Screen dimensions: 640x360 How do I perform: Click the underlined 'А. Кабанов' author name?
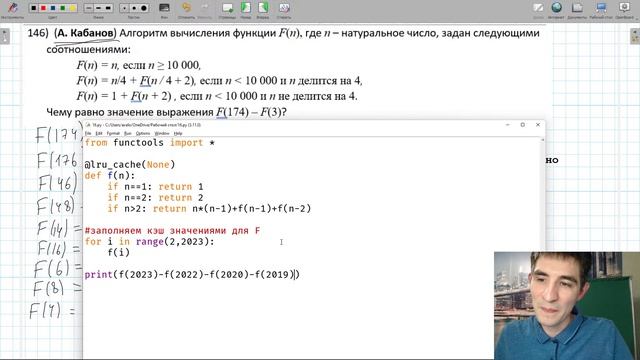point(85,33)
